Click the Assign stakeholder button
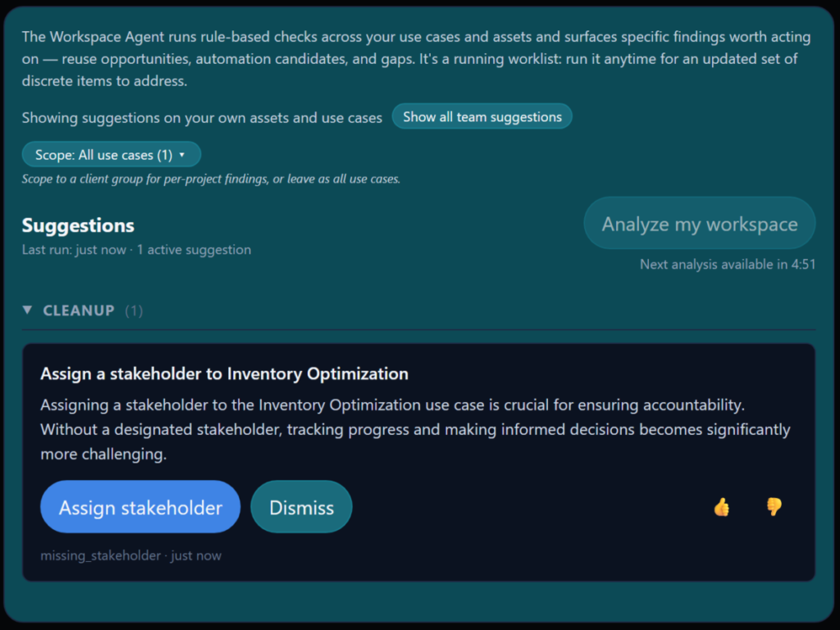The image size is (840, 630). 140,507
